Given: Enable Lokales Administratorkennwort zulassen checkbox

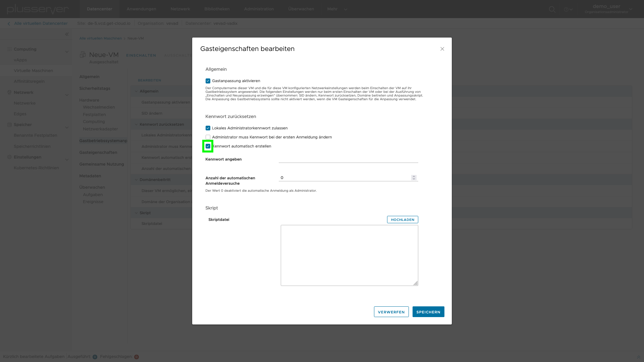Looking at the screenshot, I should [x=208, y=128].
